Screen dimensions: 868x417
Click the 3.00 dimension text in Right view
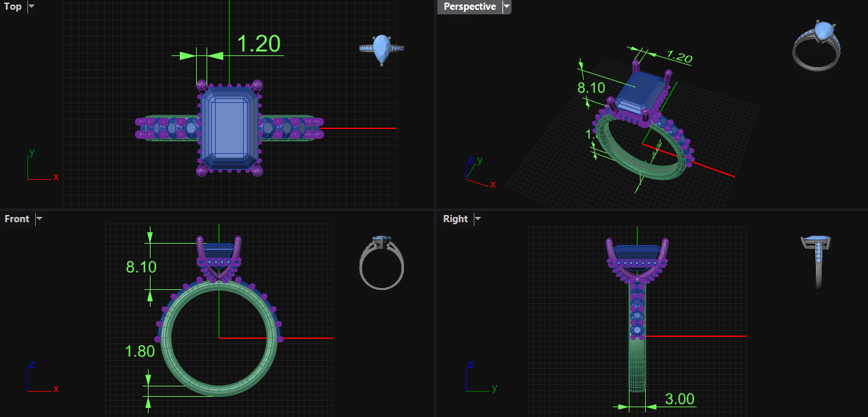coord(679,399)
